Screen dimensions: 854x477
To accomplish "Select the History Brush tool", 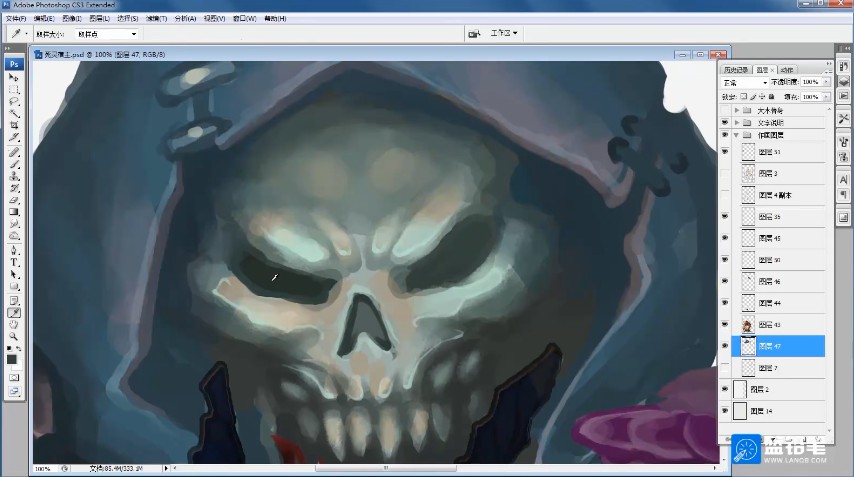I will pos(14,188).
